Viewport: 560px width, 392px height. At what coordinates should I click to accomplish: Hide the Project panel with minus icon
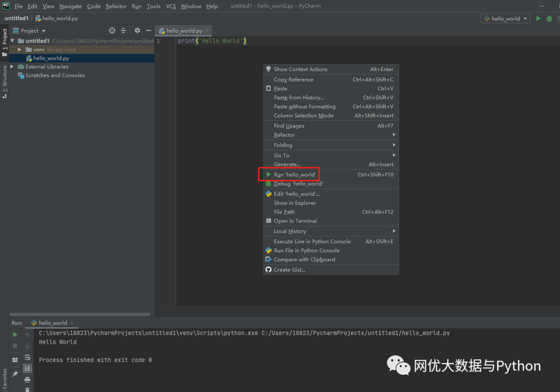[x=148, y=31]
